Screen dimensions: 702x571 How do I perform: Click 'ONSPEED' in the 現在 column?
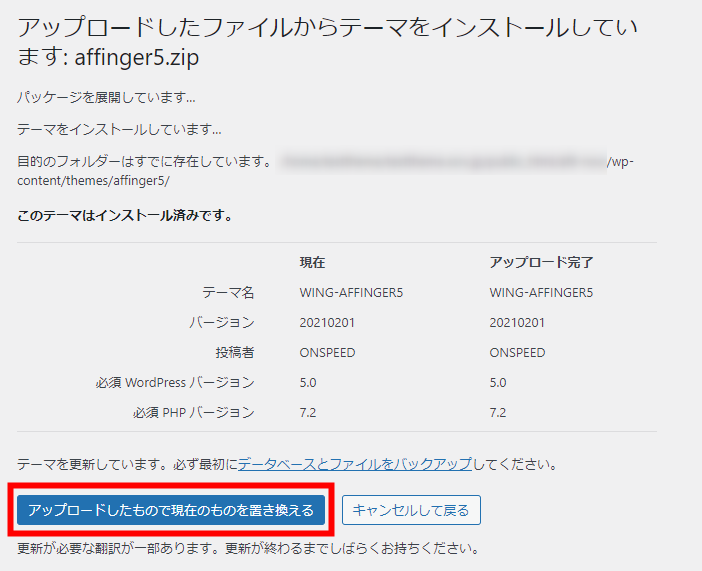tap(327, 352)
